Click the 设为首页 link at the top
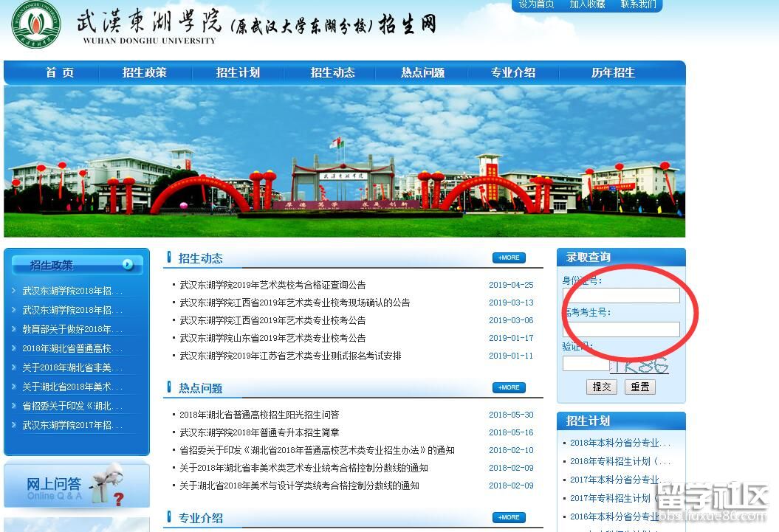 536,4
